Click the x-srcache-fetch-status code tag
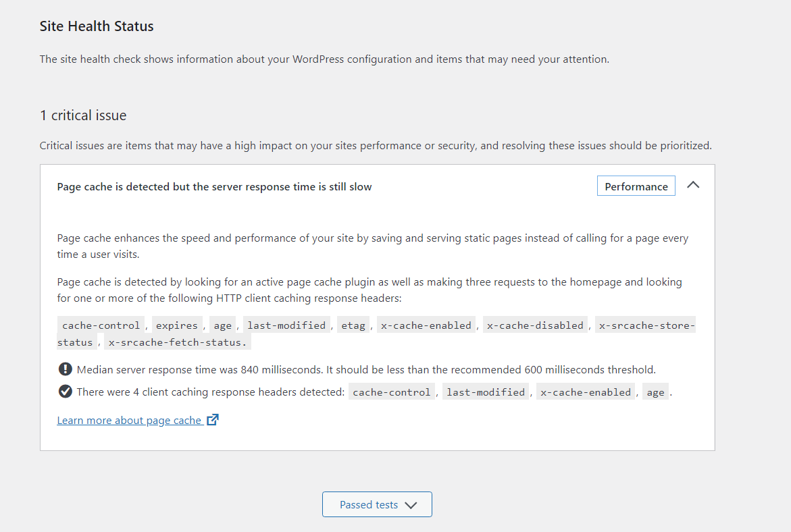 pyautogui.click(x=178, y=342)
